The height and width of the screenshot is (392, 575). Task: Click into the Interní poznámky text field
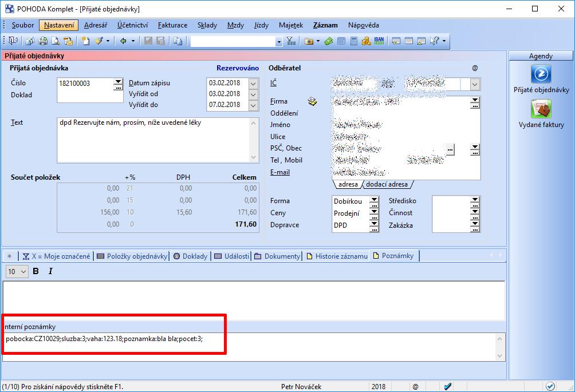point(249,347)
